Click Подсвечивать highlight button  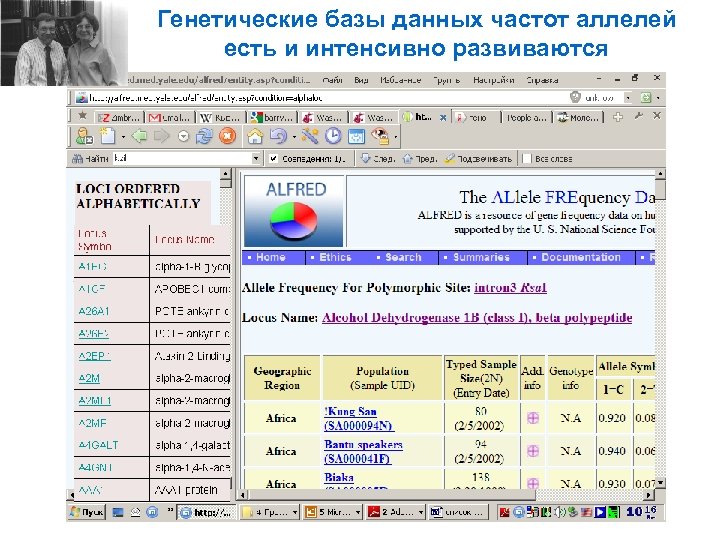click(478, 159)
